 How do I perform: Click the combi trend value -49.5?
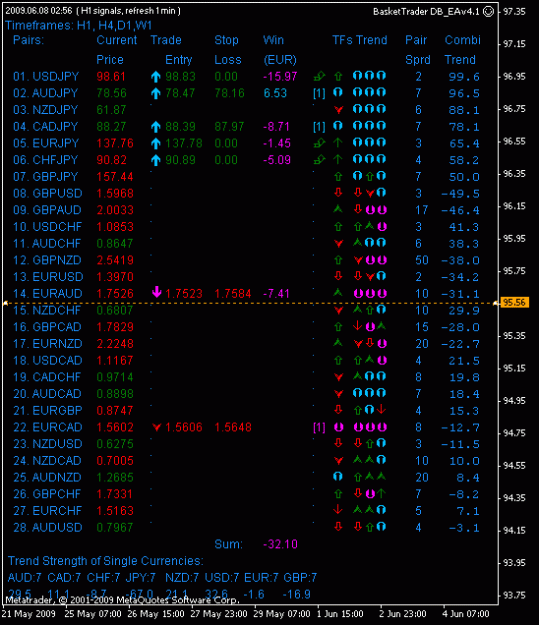(460, 194)
